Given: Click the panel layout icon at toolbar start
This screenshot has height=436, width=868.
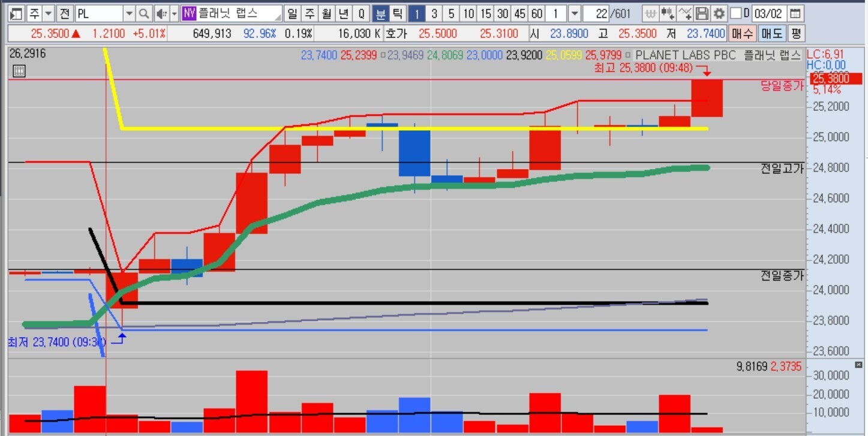Looking at the screenshot, I should pos(17,13).
